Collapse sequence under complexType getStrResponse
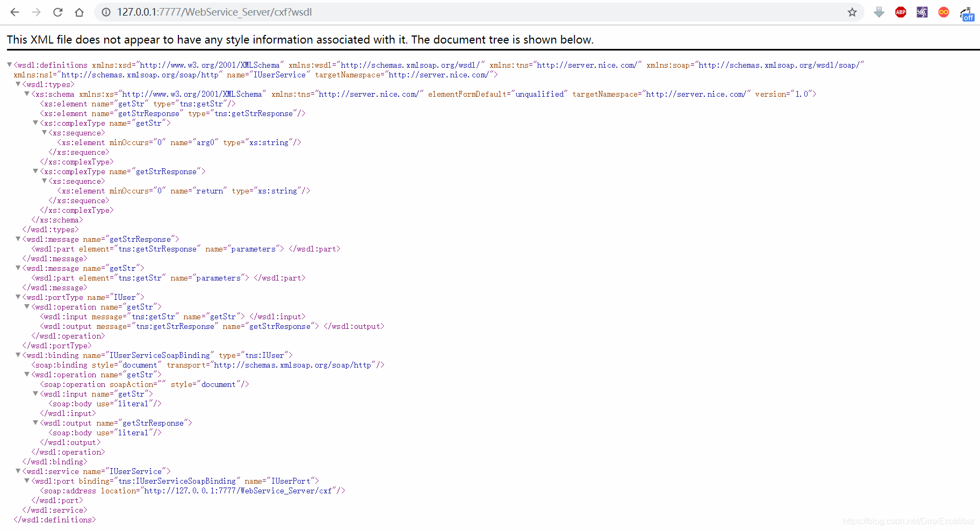The height and width of the screenshot is (531, 980). [x=44, y=181]
